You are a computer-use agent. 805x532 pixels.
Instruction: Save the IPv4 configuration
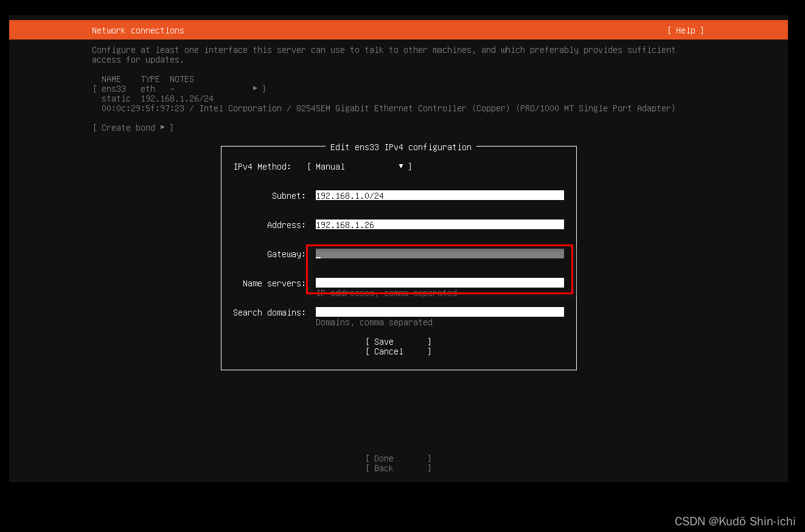[x=399, y=342]
